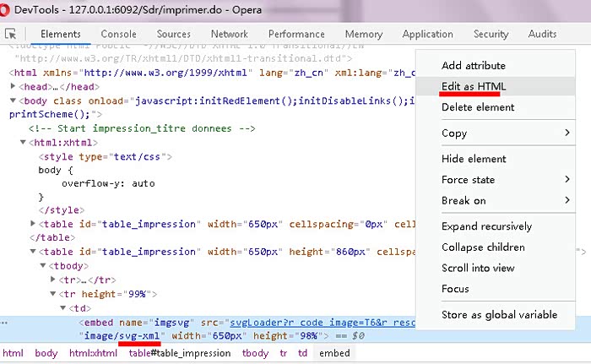
Task: Click the embed breadcrumb item
Action: [x=334, y=353]
